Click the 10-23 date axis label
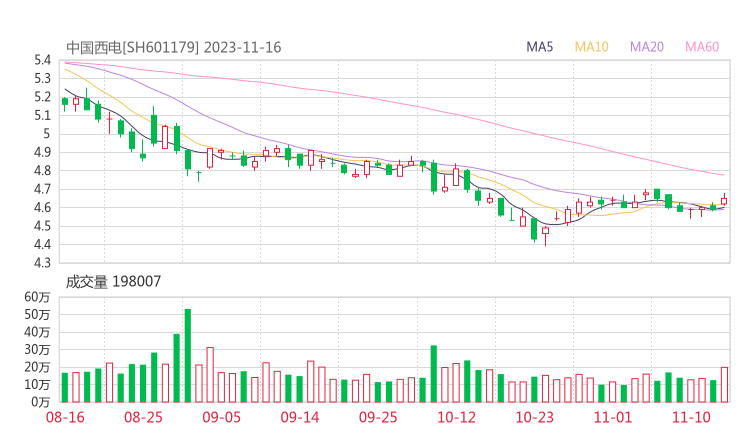740x440 pixels. [x=534, y=417]
